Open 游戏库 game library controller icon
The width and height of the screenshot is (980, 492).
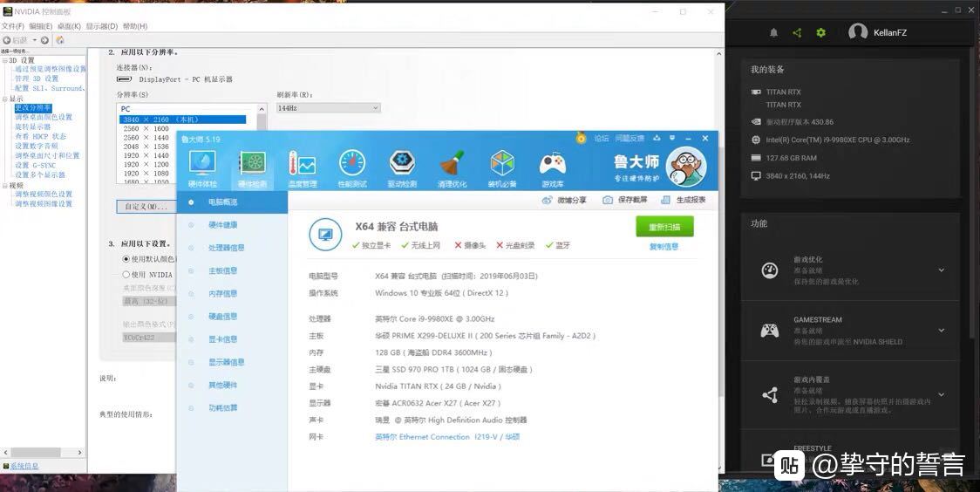553,168
